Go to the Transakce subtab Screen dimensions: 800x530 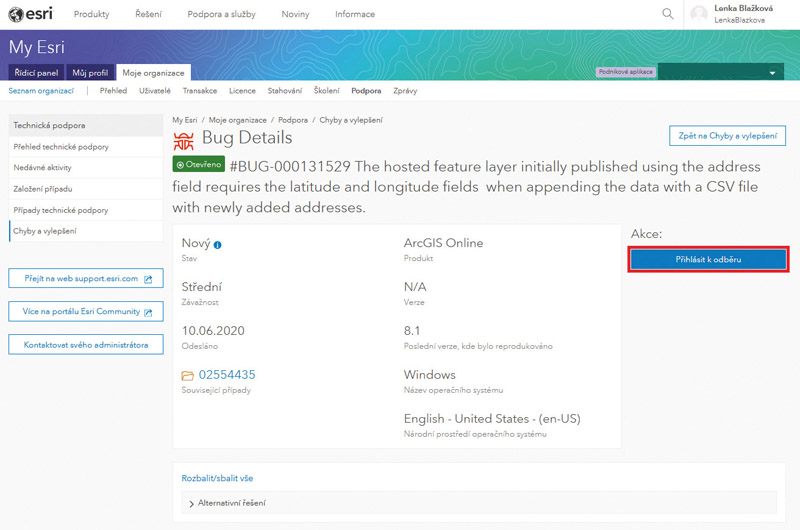point(200,91)
